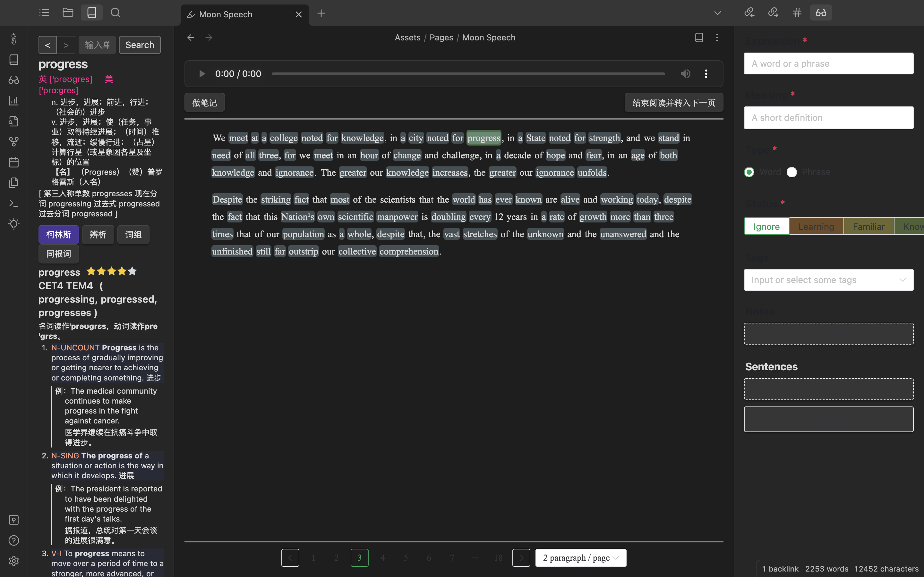Open the bar chart statistics panel
Viewport: 924px width, 577px height.
(x=14, y=101)
